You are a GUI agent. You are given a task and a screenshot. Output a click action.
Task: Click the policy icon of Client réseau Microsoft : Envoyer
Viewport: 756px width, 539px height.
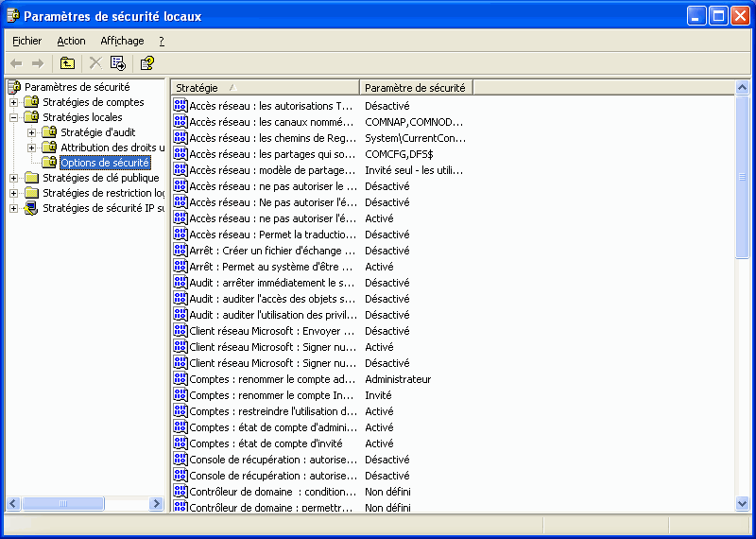tap(180, 331)
